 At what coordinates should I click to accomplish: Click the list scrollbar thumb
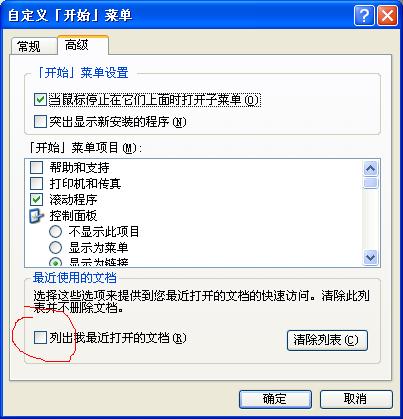tap(371, 183)
